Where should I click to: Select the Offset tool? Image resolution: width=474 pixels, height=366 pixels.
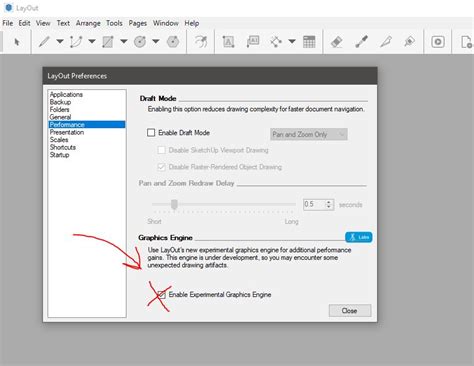click(201, 42)
